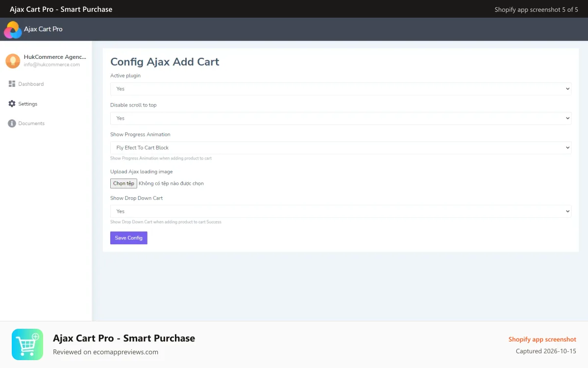
Task: Click the Ajax Cart Pro - Smart Purchase footer title
Action: tap(124, 338)
